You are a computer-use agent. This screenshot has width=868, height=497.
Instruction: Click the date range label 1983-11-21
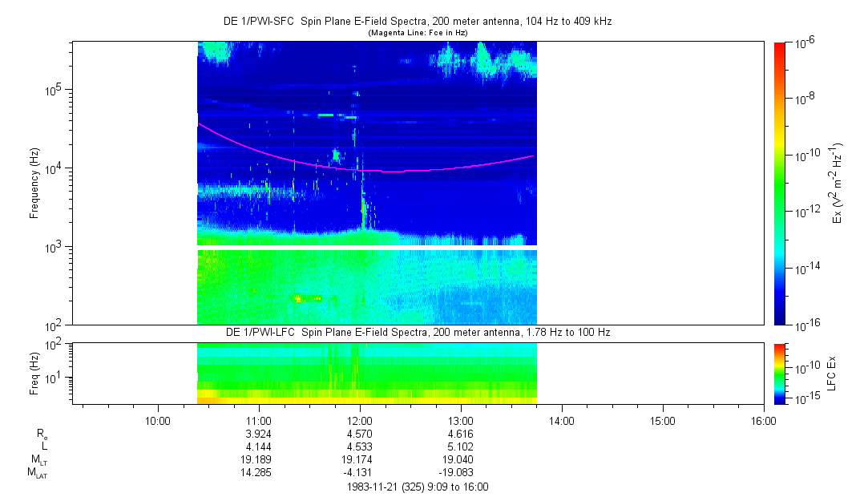point(417,487)
